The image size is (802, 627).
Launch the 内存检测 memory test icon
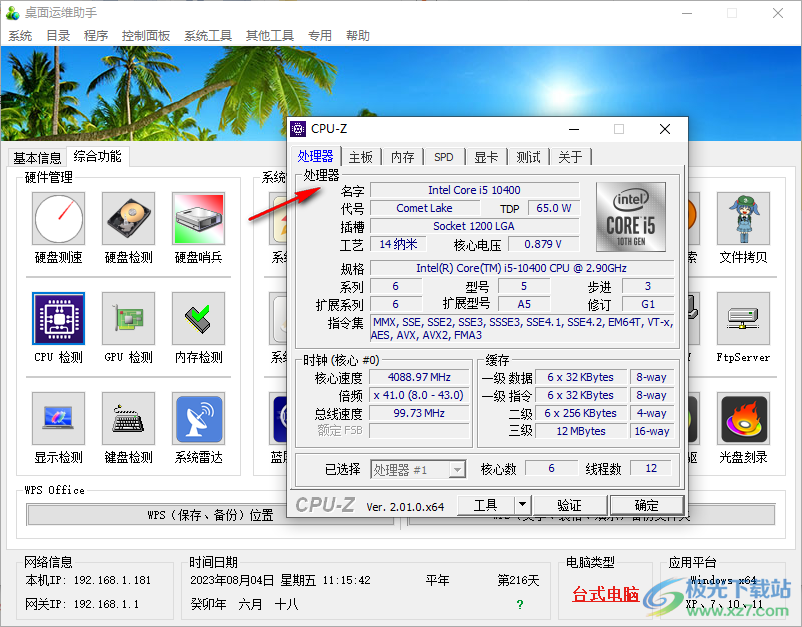pos(198,319)
